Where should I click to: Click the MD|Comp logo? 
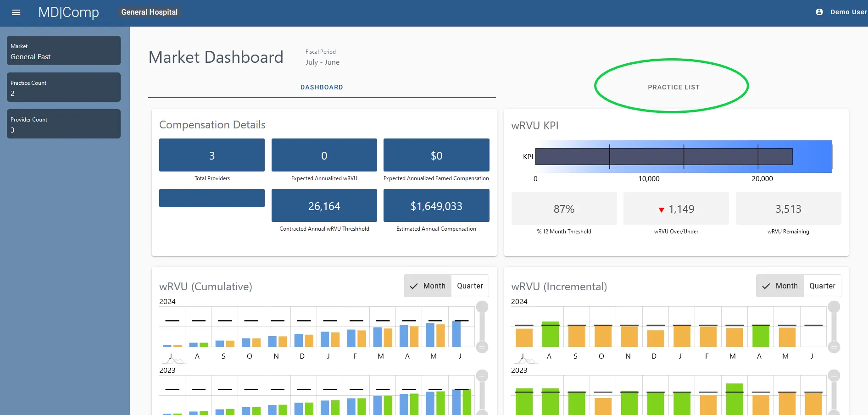click(x=68, y=12)
